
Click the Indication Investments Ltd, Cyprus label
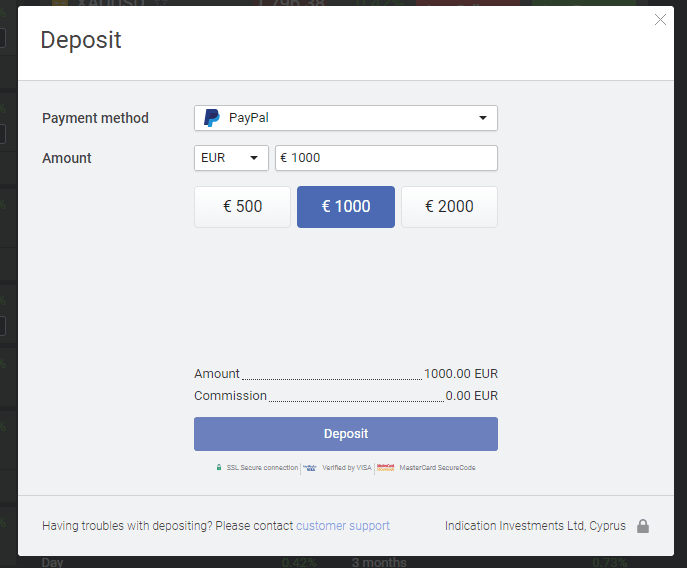(x=535, y=526)
